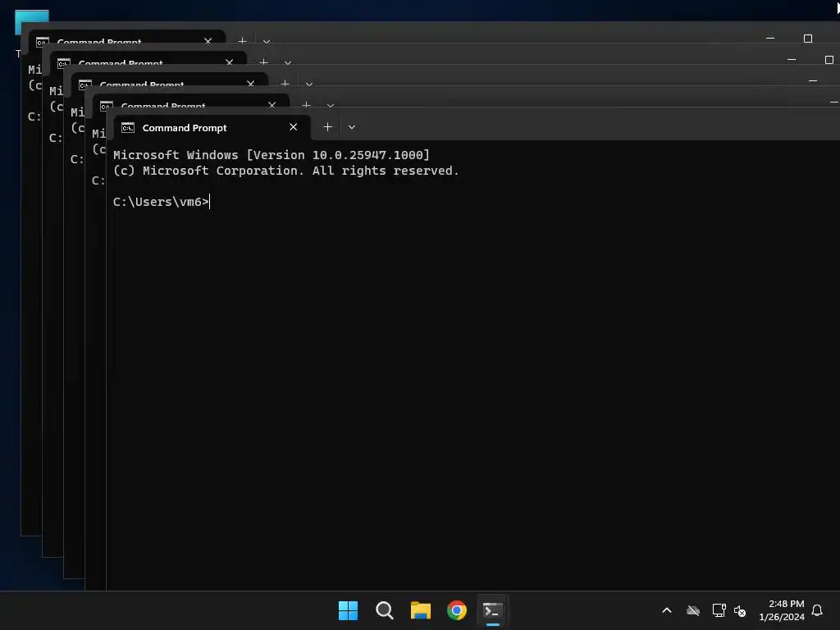Close the tab in the second-from-back window
This screenshot has width=840, height=630.
point(230,62)
